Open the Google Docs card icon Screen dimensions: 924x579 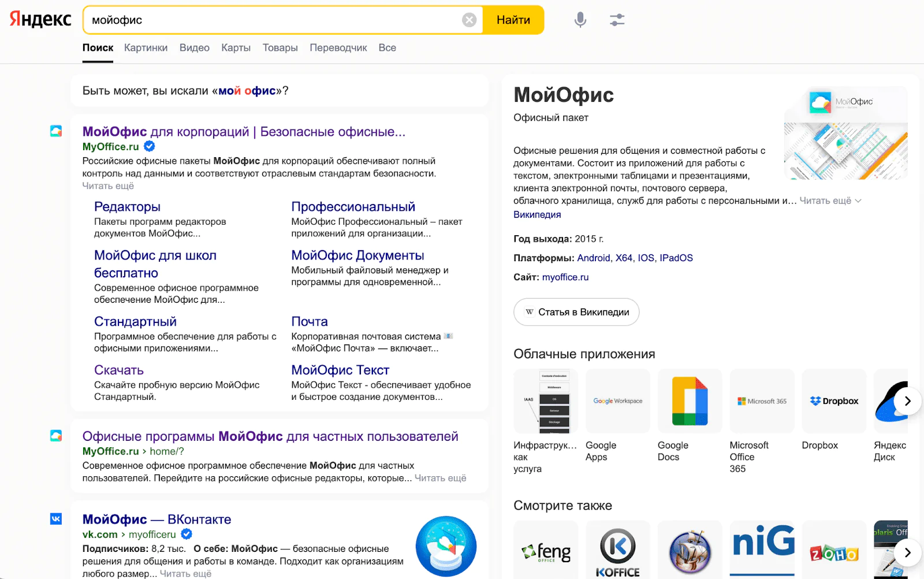coord(690,401)
